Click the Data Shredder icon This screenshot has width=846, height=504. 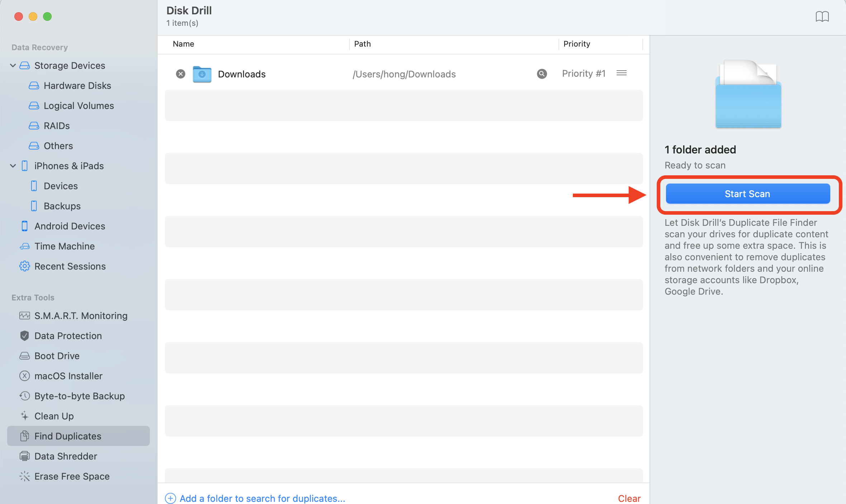24,456
